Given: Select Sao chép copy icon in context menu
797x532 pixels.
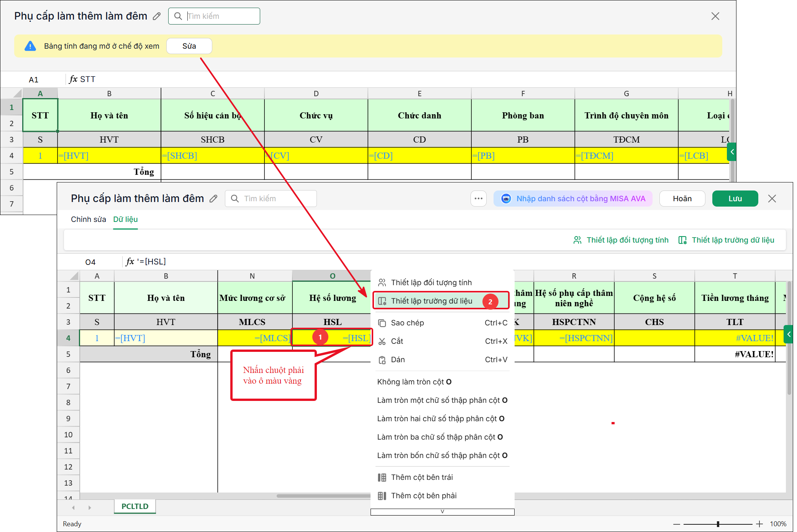Looking at the screenshot, I should [382, 323].
